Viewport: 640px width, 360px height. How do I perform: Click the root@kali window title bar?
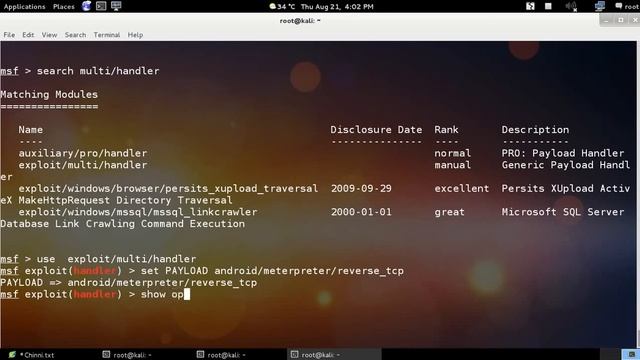tap(300, 20)
